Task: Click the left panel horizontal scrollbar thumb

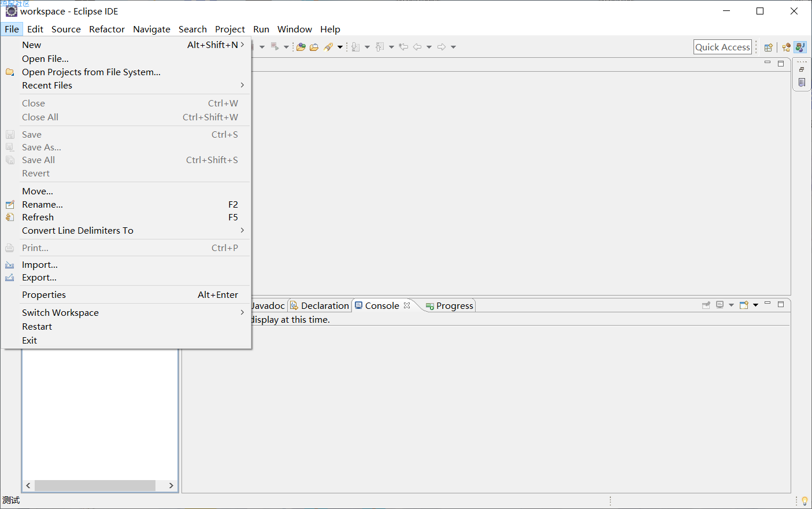Action: pos(95,485)
